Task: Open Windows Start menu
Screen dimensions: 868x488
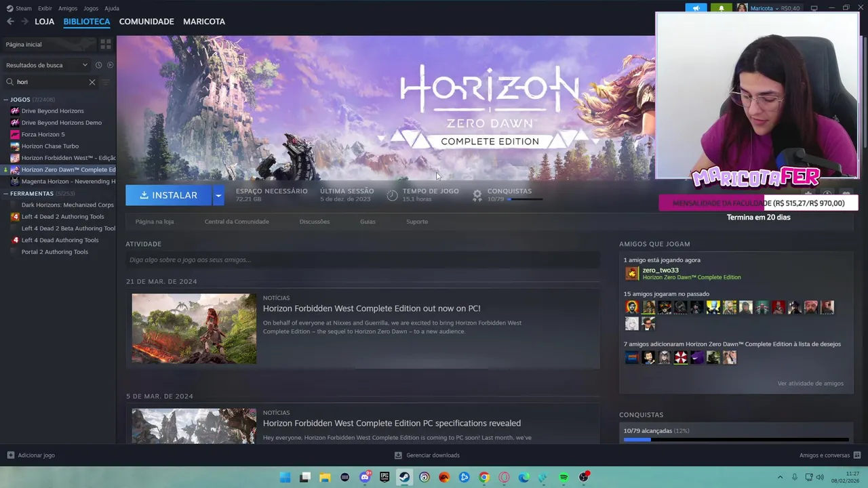Action: click(285, 477)
